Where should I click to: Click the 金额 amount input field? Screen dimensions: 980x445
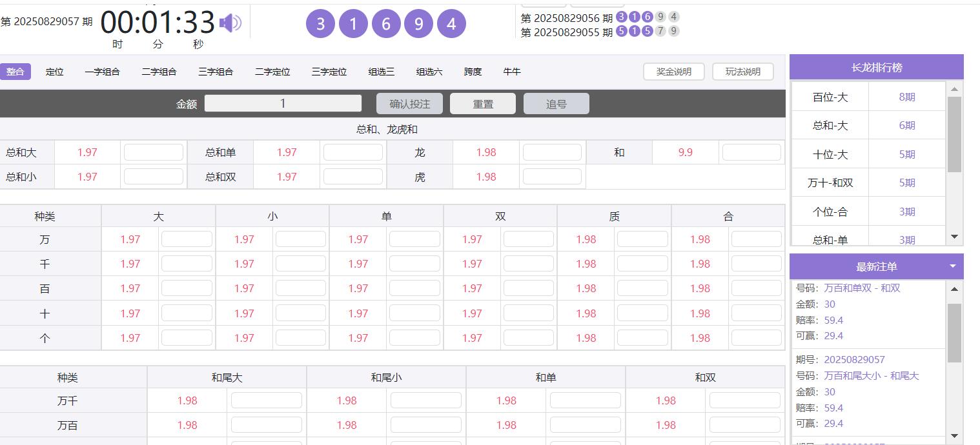coord(283,103)
